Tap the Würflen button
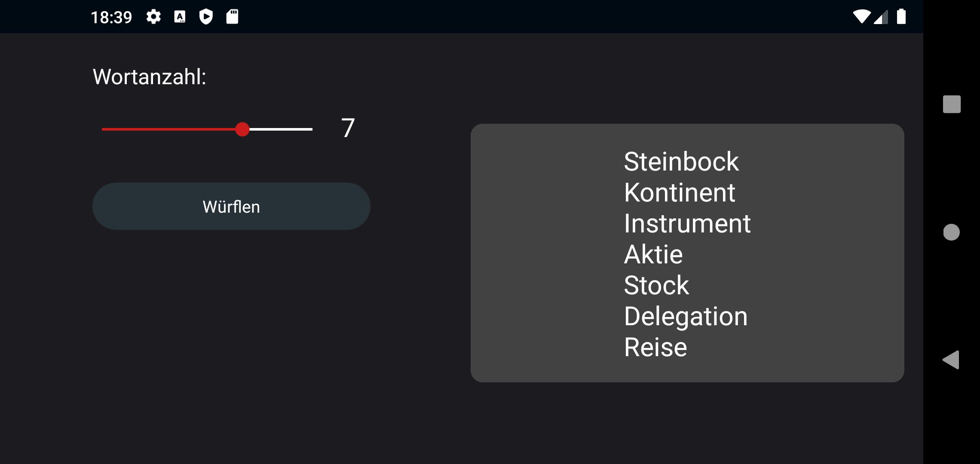The width and height of the screenshot is (980, 464). [231, 207]
